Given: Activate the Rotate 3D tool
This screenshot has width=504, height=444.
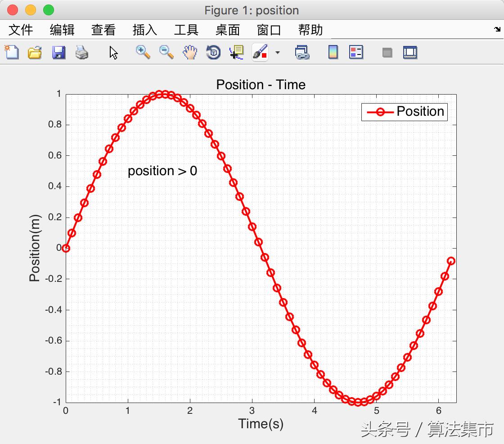Looking at the screenshot, I should [x=213, y=52].
